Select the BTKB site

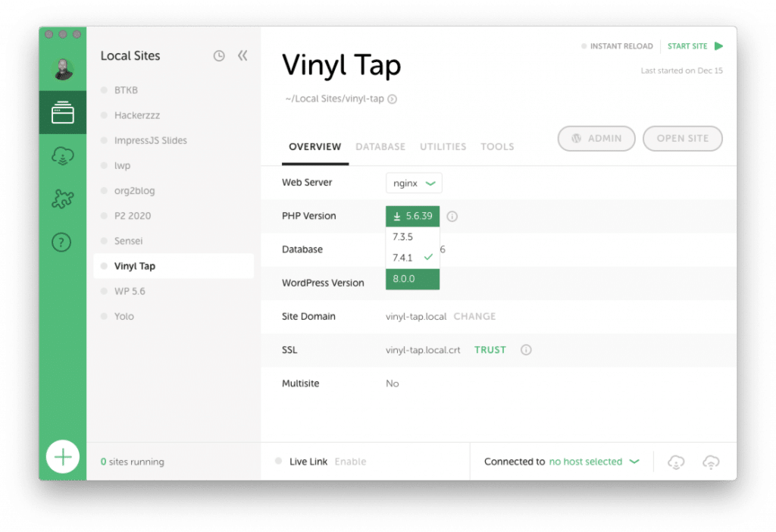[174, 90]
